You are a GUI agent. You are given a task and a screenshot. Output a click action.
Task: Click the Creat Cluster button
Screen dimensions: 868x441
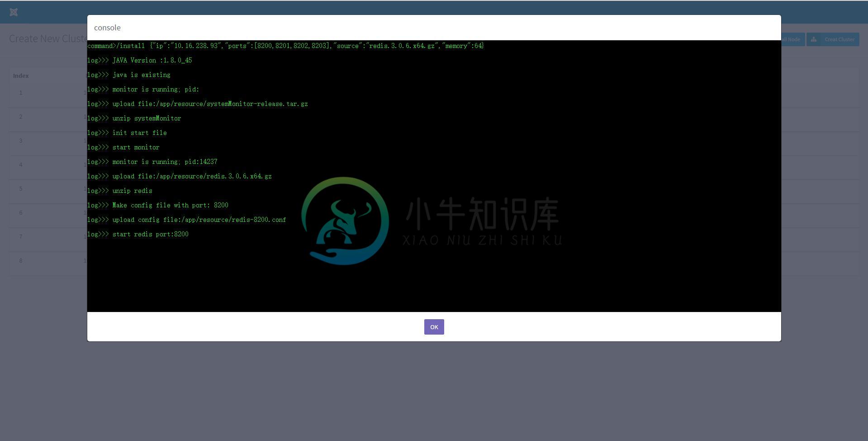click(833, 39)
